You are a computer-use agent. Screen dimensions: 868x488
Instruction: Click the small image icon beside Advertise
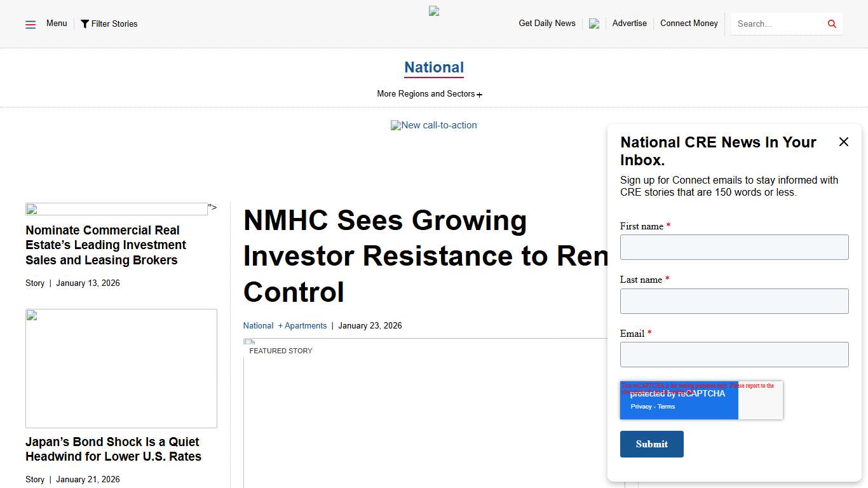pyautogui.click(x=593, y=24)
